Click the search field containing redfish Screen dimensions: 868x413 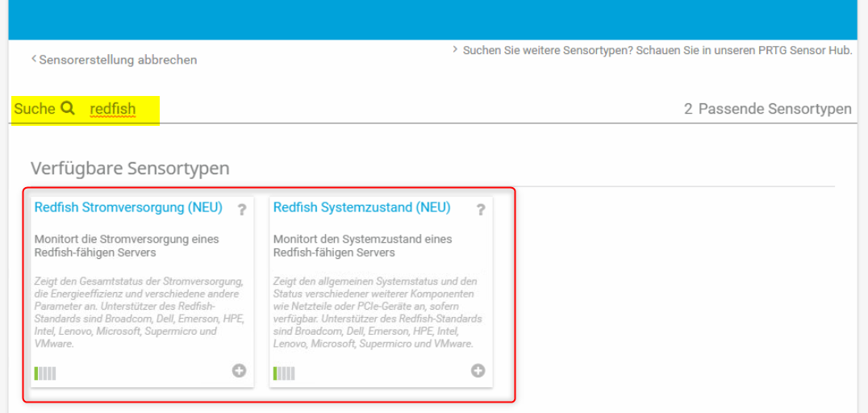pyautogui.click(x=113, y=109)
